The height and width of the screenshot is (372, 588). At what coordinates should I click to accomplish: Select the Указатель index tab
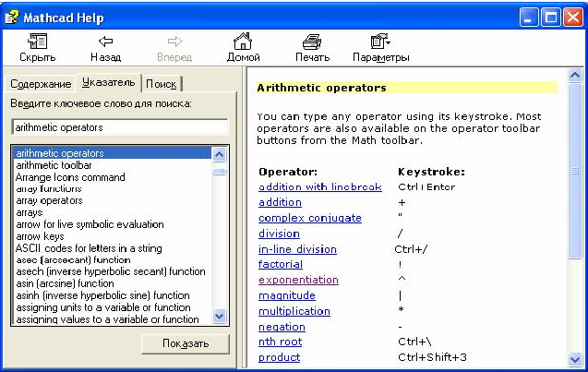(x=108, y=82)
